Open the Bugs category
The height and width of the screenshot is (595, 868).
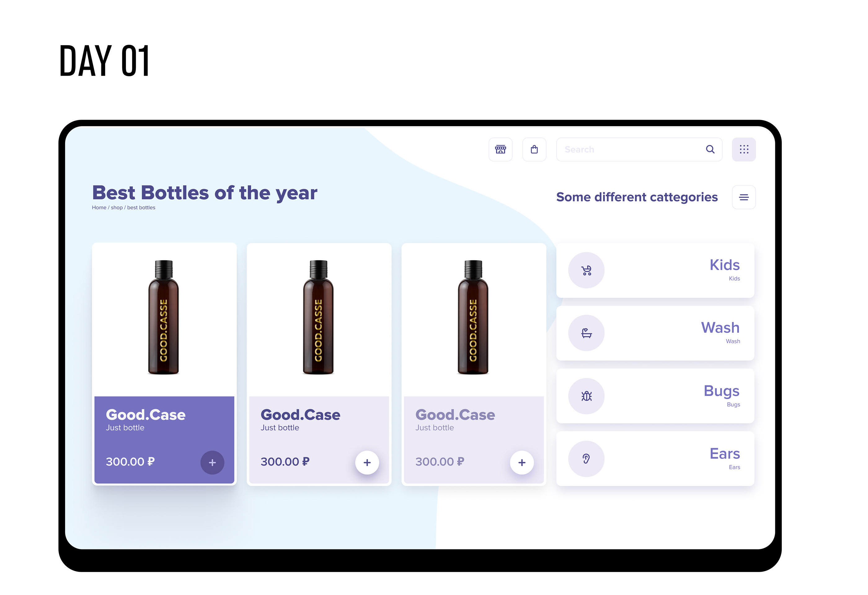tap(721, 391)
